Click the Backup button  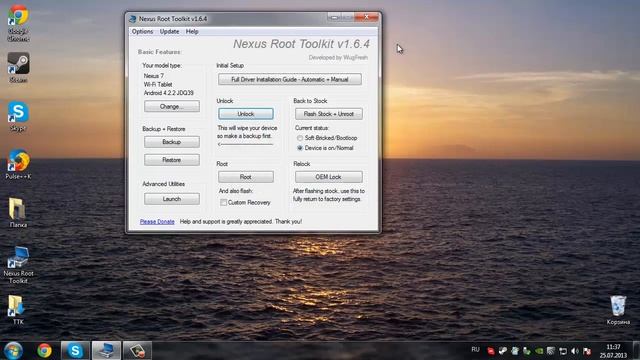(x=172, y=142)
